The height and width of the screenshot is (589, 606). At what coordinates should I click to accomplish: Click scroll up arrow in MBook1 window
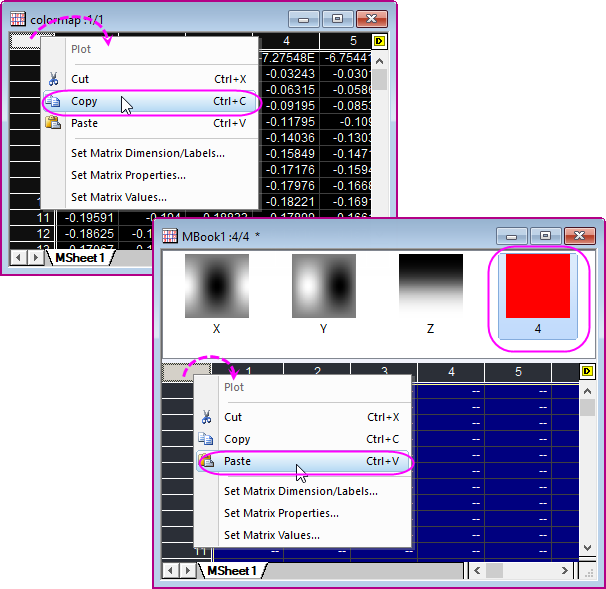click(x=587, y=392)
